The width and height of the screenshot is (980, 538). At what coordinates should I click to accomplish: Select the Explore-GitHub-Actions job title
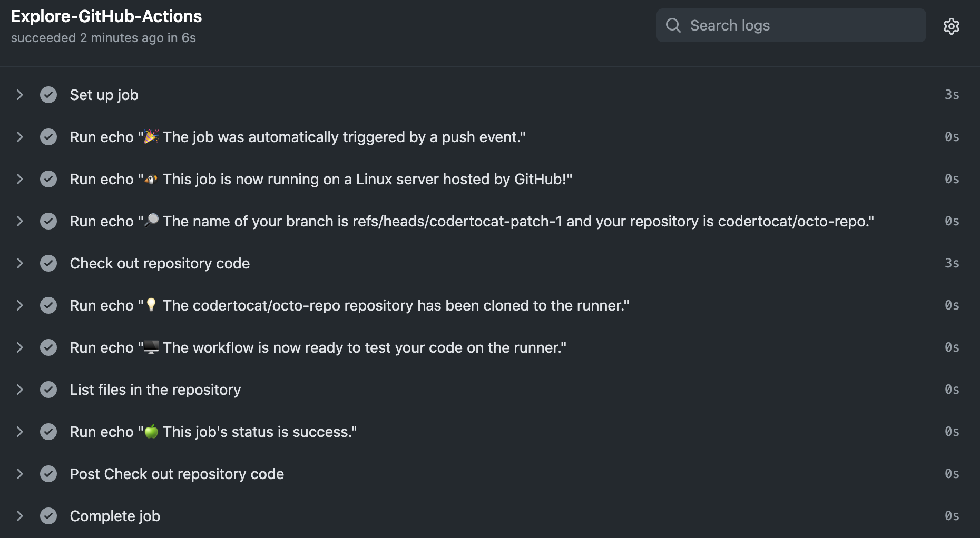tap(106, 16)
